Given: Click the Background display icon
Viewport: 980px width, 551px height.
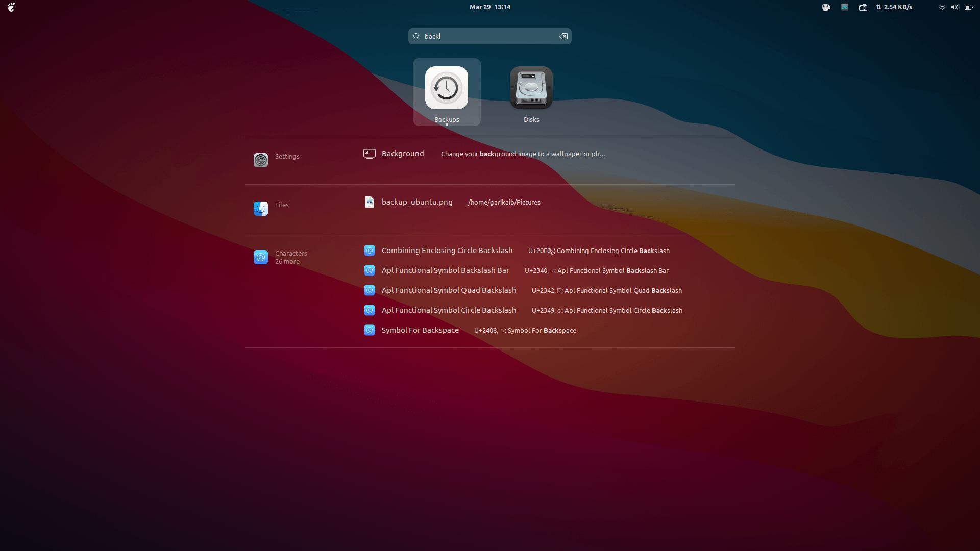Looking at the screenshot, I should (x=370, y=154).
